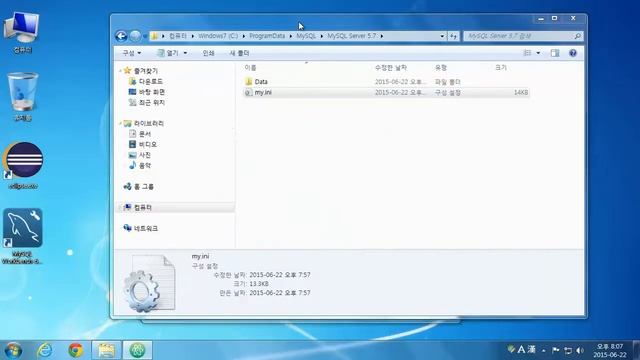Expand the arrow after the MySQL breadcrumb
The width and height of the screenshot is (640, 360).
(x=322, y=36)
